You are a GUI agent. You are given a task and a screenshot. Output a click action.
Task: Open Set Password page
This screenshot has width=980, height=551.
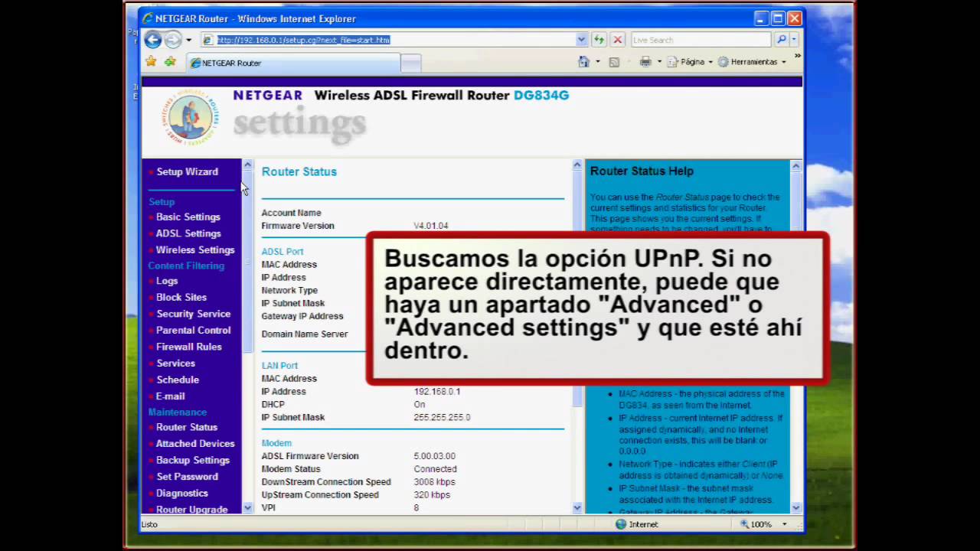pyautogui.click(x=187, y=477)
